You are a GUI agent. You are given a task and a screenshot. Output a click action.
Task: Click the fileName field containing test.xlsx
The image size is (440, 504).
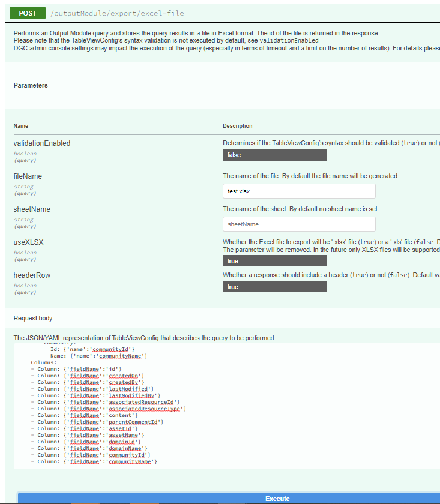(299, 191)
